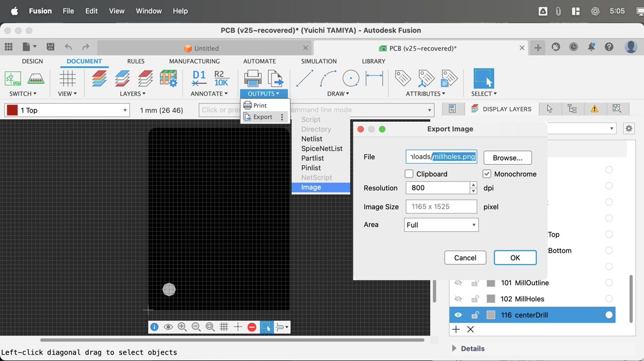
Task: Click the layer settings gear stack icon
Action: click(169, 78)
